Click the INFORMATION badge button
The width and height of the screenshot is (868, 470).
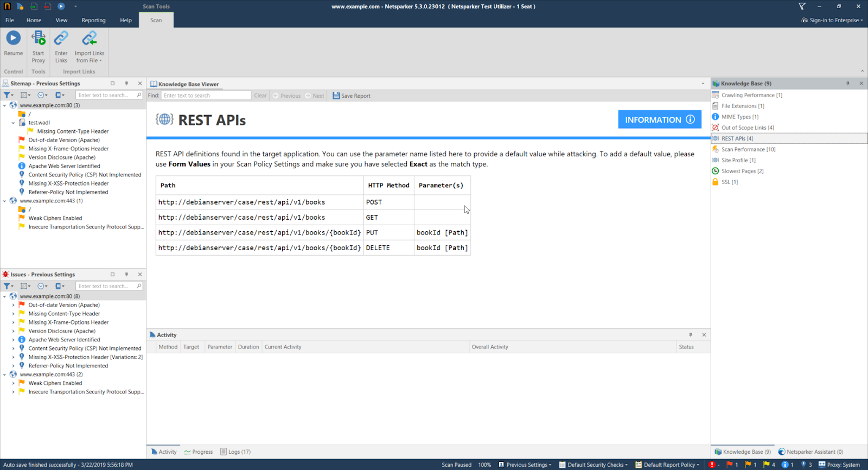(x=659, y=119)
